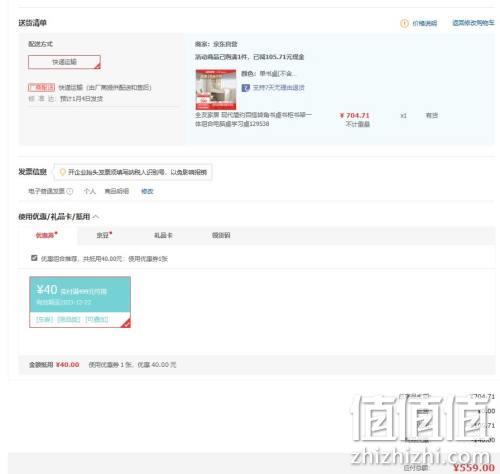Image resolution: width=500 pixels, height=474 pixels.
Task: Click the red corner checkmark on the ¥40 coupon
Action: point(126,323)
